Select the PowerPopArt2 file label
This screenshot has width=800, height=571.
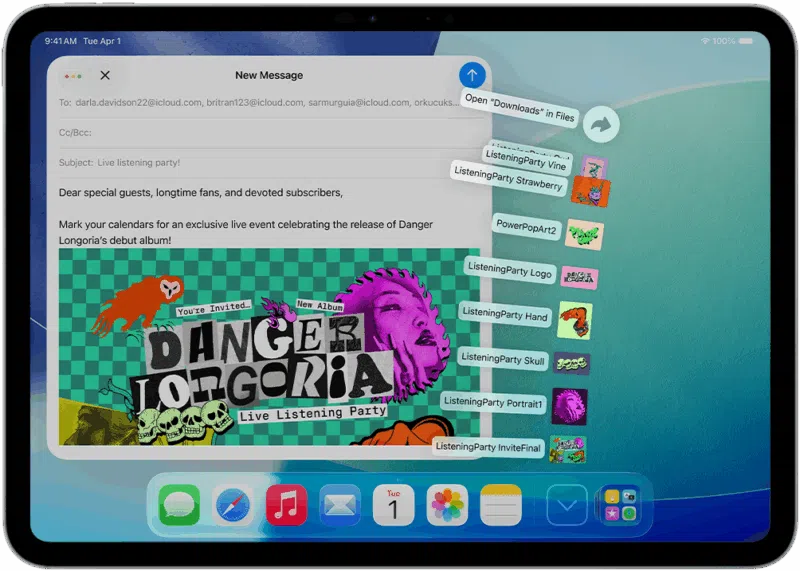tap(526, 226)
